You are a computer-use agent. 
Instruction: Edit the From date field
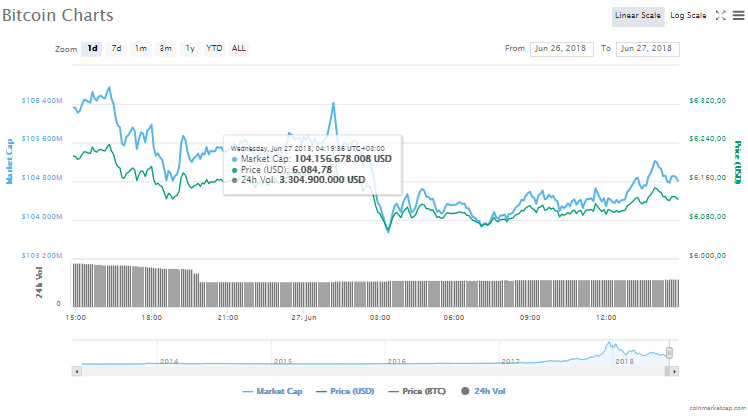[561, 49]
